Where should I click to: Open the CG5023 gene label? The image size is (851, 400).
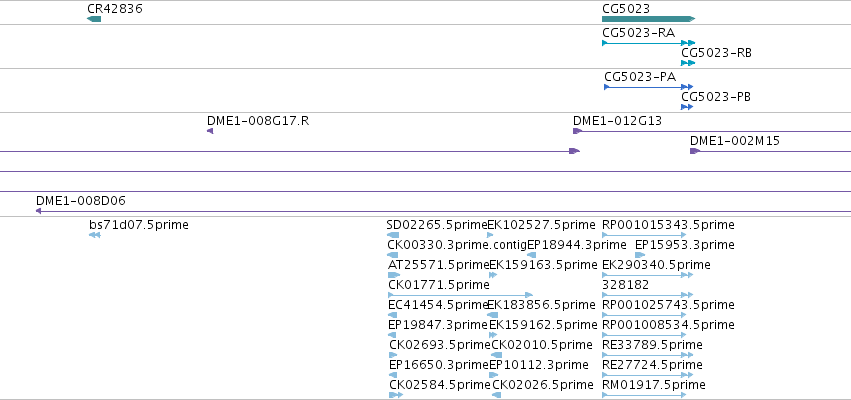point(626,9)
